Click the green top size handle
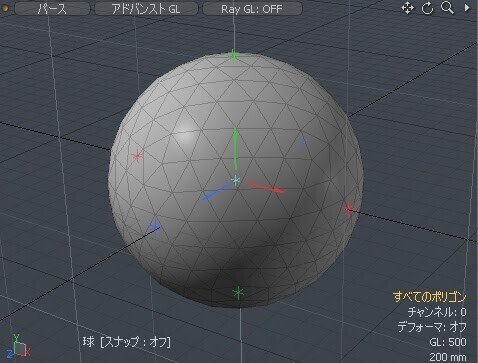 point(233,56)
